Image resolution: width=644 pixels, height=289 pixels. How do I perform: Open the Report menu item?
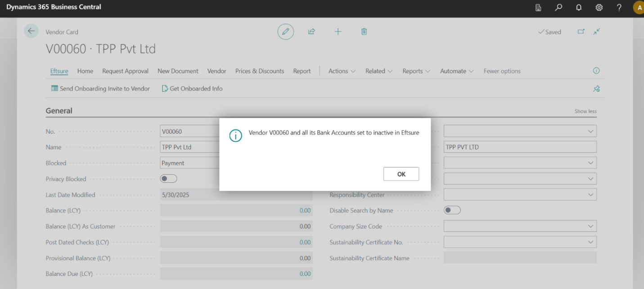click(x=302, y=71)
